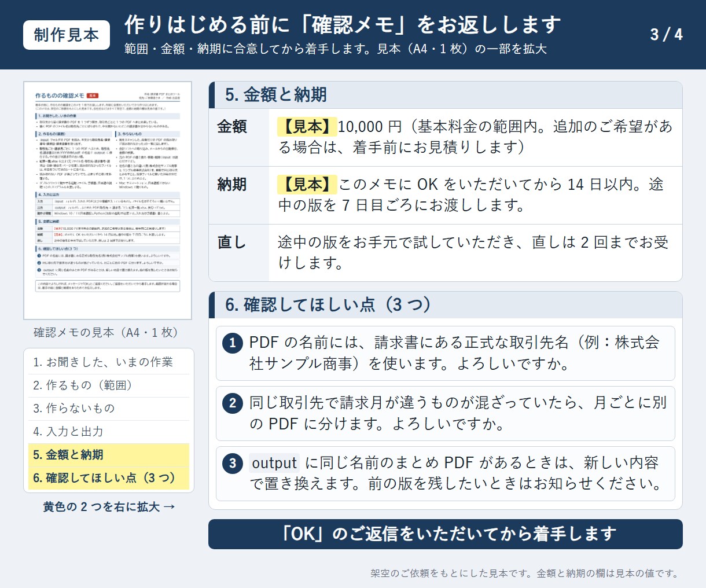Screen dimensions: 706x588
Task: Click the 【見本】 tag before このメモに OK
Action: (x=307, y=185)
